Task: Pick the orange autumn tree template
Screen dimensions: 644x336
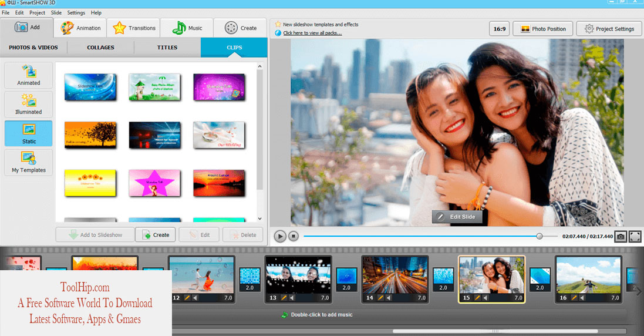Action: 90,135
